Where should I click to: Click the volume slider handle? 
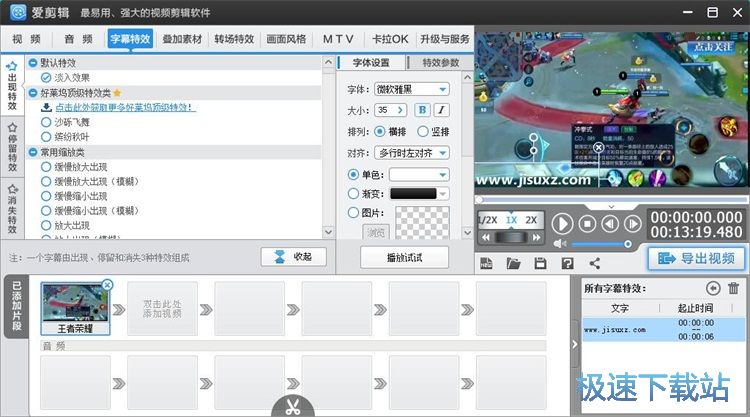click(628, 243)
